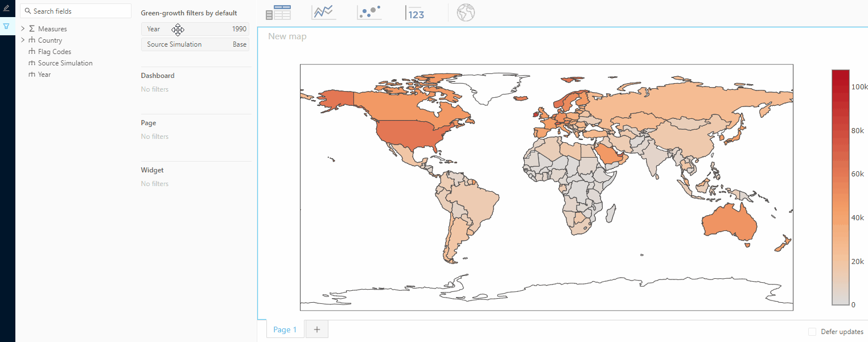Viewport: 868px width, 342px height.
Task: Open the funnel filters panel in sidebar
Action: point(6,26)
